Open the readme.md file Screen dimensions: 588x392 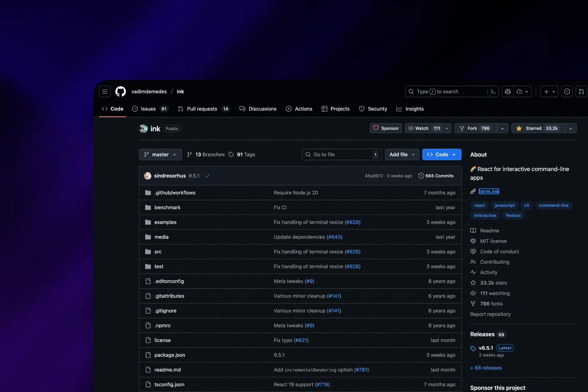(x=168, y=370)
